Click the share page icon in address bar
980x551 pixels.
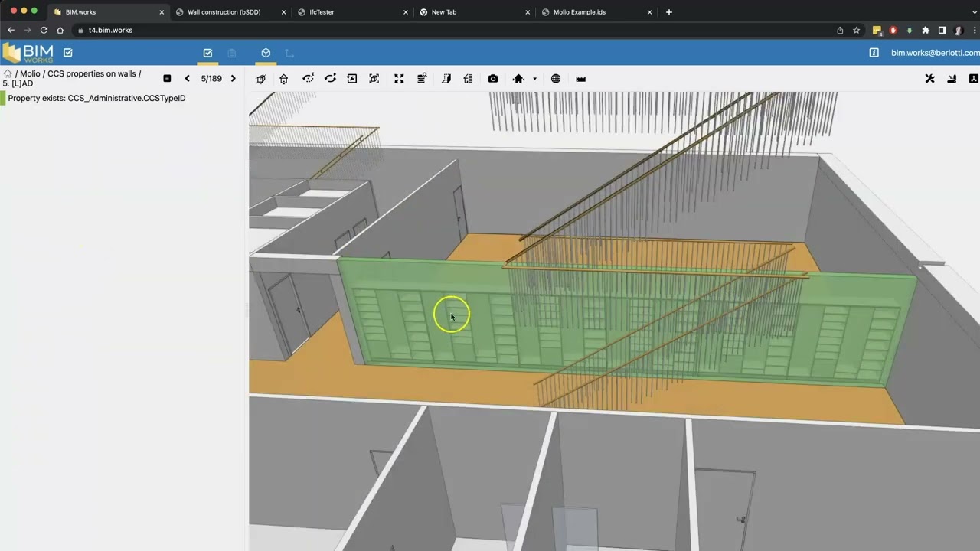pos(840,30)
